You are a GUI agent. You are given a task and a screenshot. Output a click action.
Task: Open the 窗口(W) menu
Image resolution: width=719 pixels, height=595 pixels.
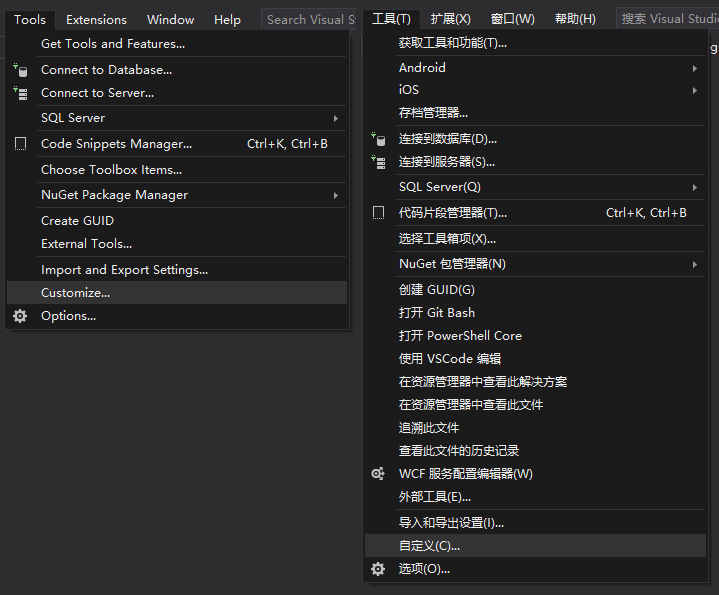(512, 19)
